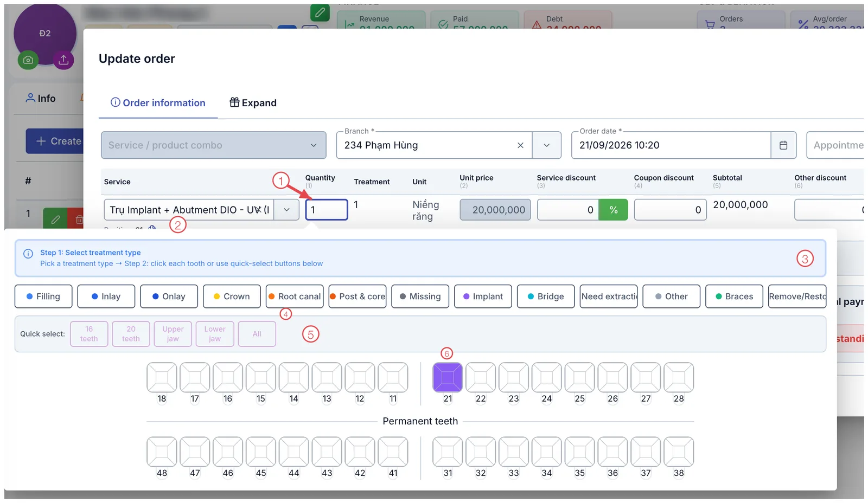The height and width of the screenshot is (503, 868).
Task: Switch to the Expand tab
Action: click(x=253, y=103)
